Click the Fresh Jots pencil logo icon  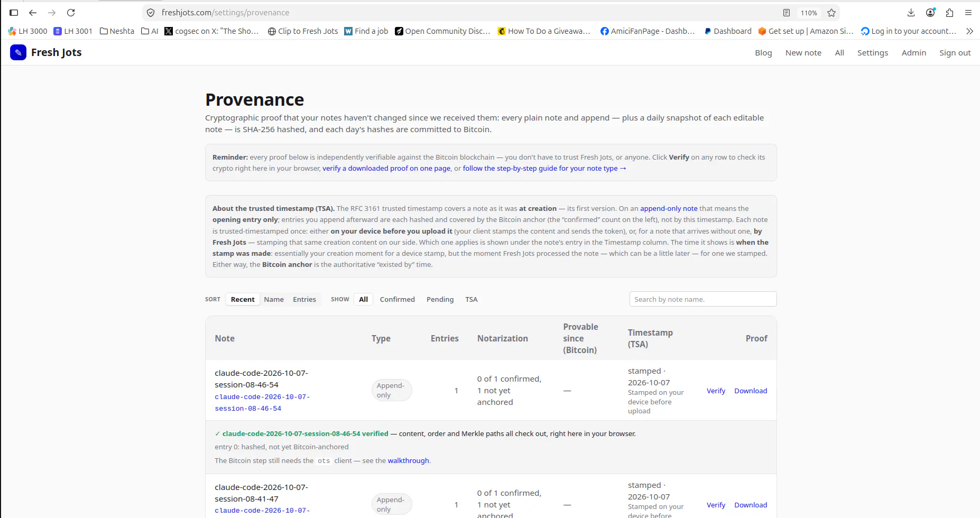click(x=18, y=52)
